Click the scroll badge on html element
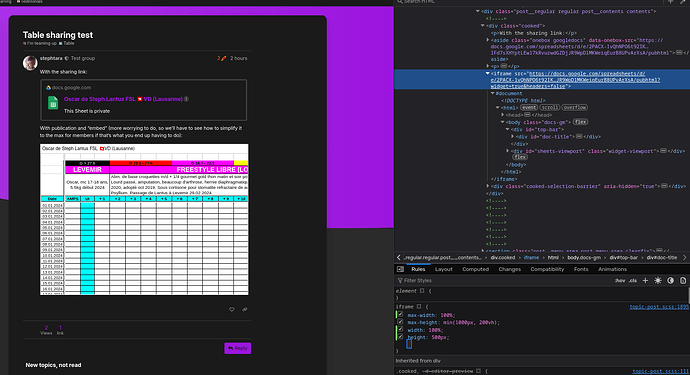Viewport: 690px width, 375px height. coord(550,107)
